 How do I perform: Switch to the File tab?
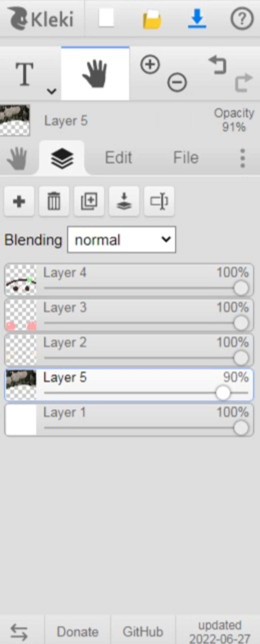point(186,157)
